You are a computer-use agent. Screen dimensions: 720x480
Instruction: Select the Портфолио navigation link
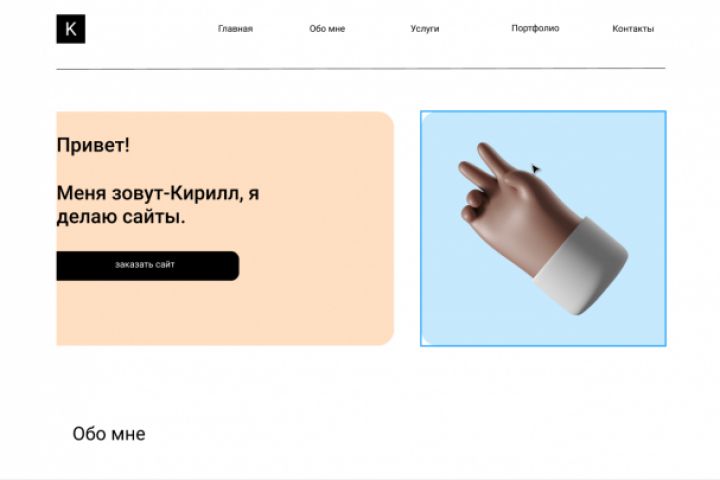tap(535, 28)
